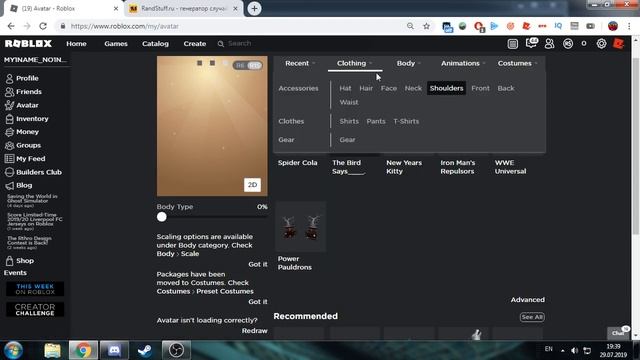Open Discord from the taskbar
Screen dimensions: 640x360
click(114, 350)
